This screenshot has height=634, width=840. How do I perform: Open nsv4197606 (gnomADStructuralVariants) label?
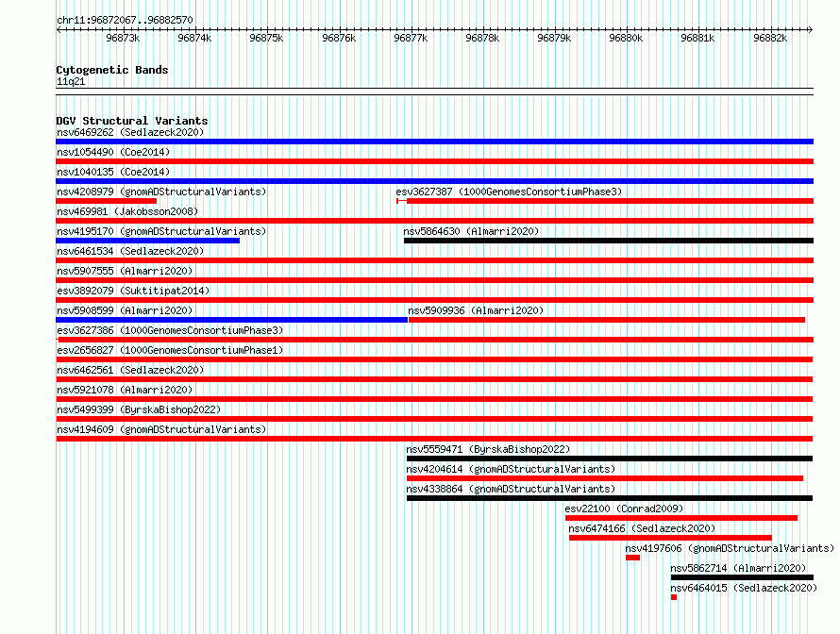click(730, 548)
